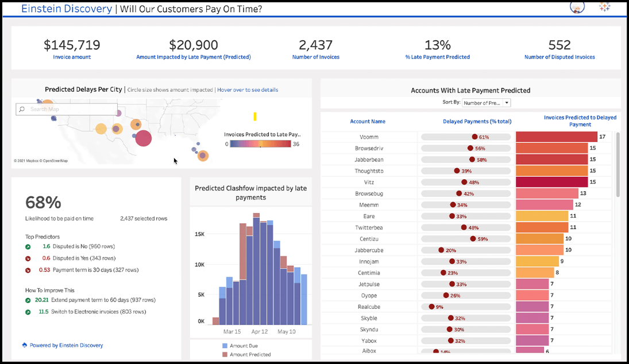Select the Account Name column header
The width and height of the screenshot is (629, 364).
point(368,122)
